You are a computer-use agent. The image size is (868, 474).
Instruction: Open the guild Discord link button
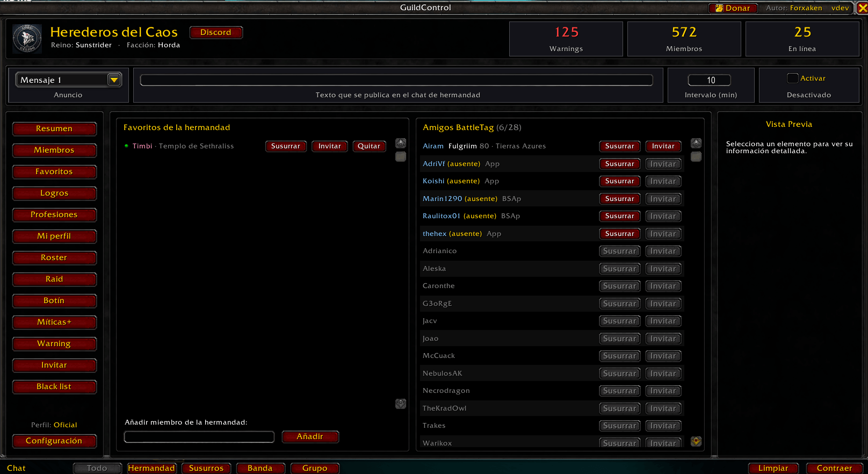[x=216, y=32]
